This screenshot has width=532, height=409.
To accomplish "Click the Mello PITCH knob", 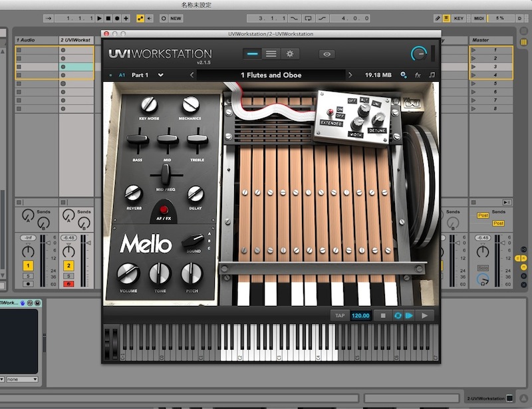I will (x=192, y=273).
